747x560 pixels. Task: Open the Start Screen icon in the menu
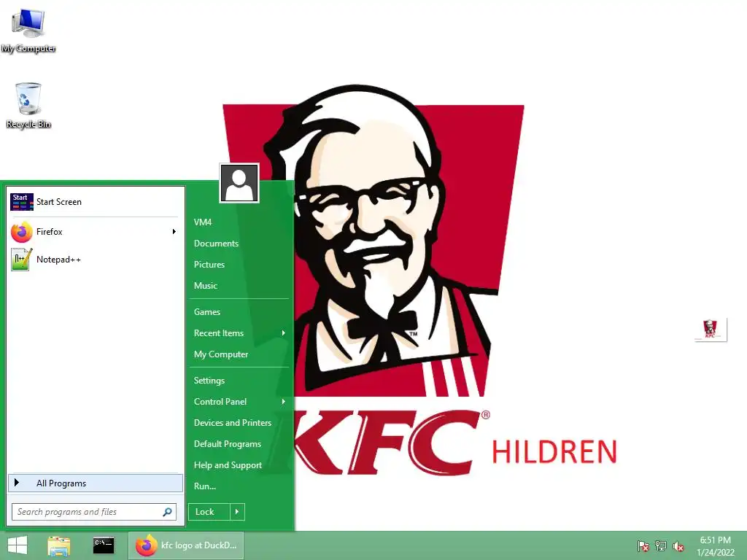point(21,202)
